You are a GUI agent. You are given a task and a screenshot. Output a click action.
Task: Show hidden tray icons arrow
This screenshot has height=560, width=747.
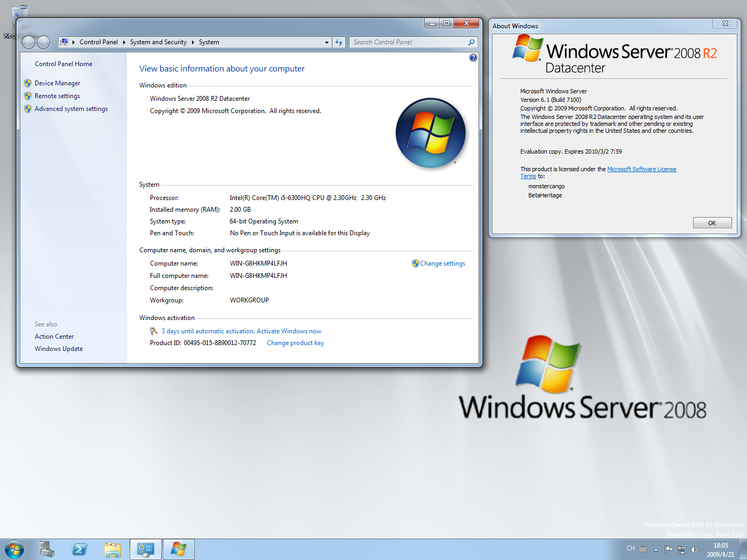click(x=656, y=549)
